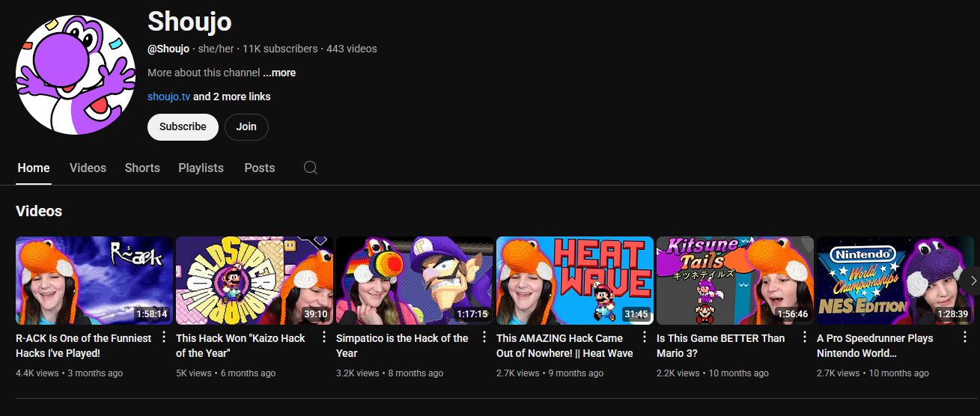
Task: Open options menu for Heat Wave video
Action: [x=645, y=337]
